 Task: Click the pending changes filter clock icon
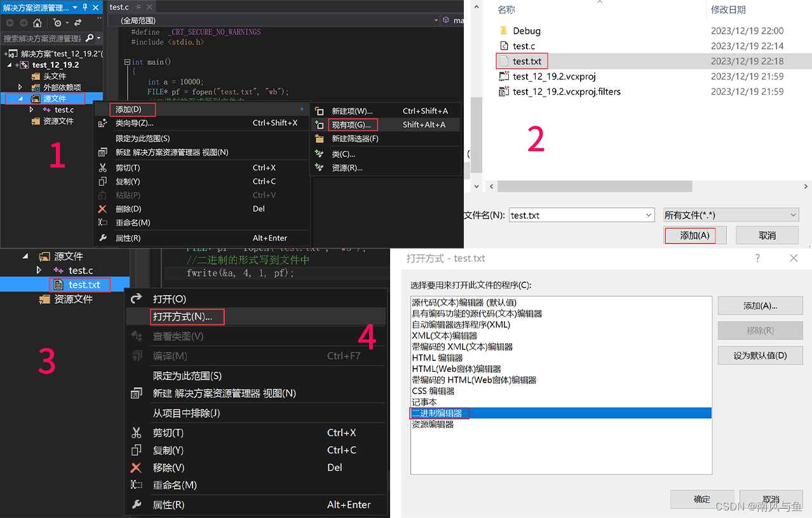58,23
